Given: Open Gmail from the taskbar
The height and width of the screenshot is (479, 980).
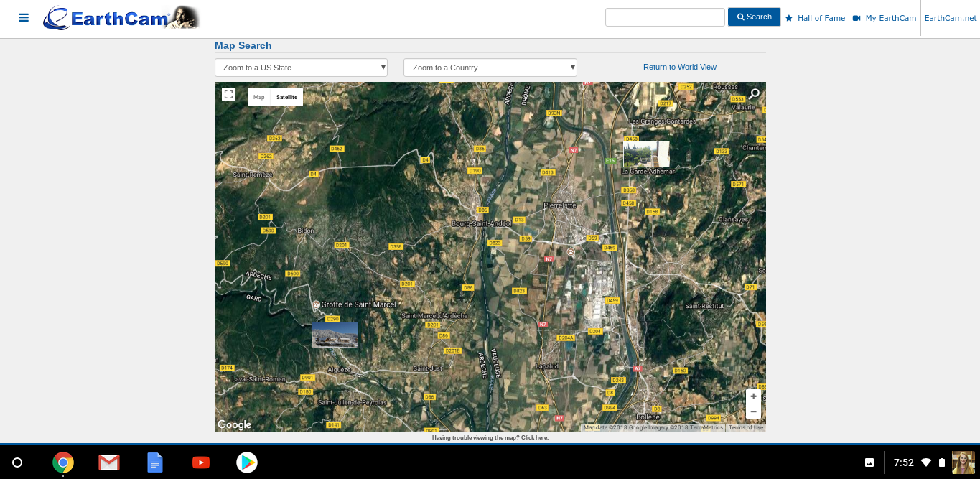Looking at the screenshot, I should tap(109, 462).
